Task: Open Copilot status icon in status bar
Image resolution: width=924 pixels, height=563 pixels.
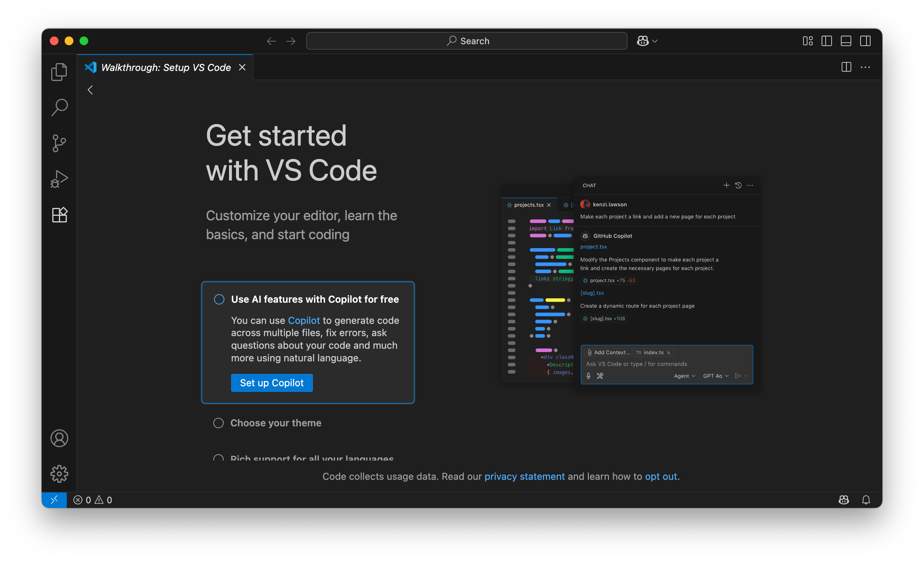Action: tap(843, 499)
